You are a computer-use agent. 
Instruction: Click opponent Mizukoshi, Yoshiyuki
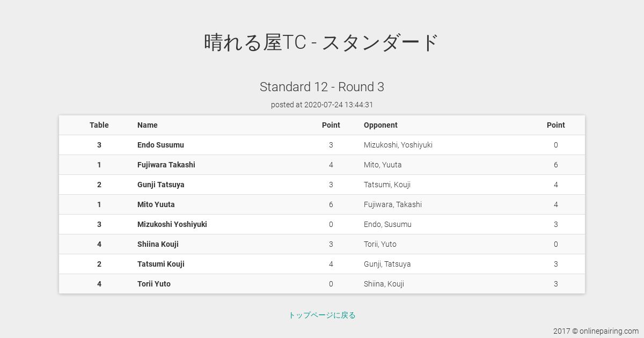point(398,145)
